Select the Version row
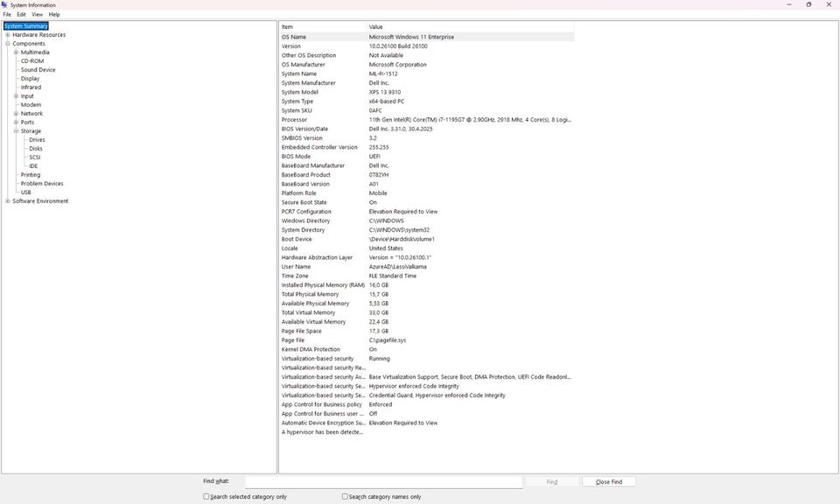This screenshot has width=840, height=504. pyautogui.click(x=426, y=46)
